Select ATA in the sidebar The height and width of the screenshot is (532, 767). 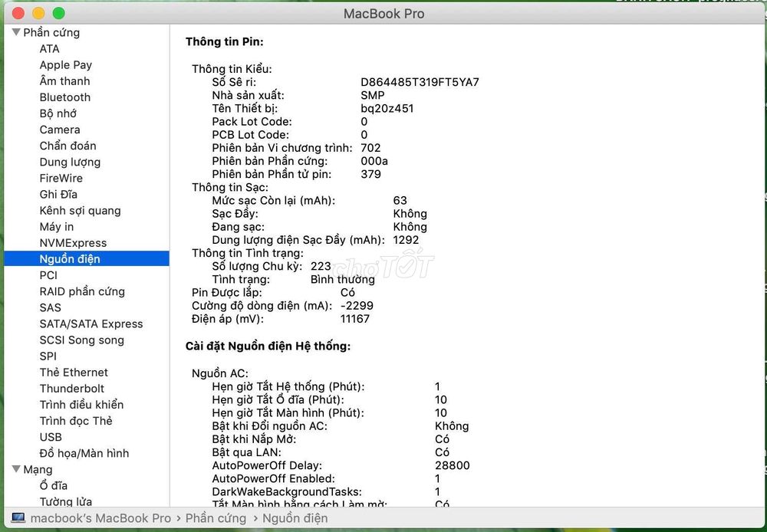(x=49, y=49)
